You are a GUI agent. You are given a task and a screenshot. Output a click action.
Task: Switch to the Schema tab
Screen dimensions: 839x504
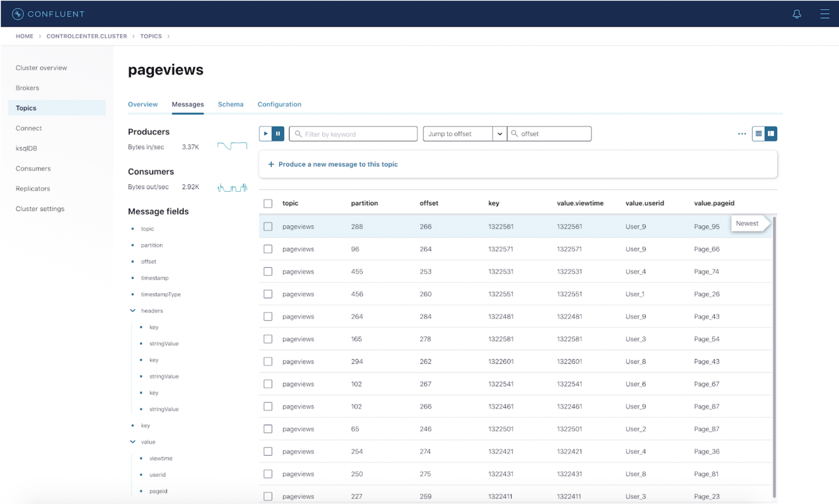[x=230, y=104]
